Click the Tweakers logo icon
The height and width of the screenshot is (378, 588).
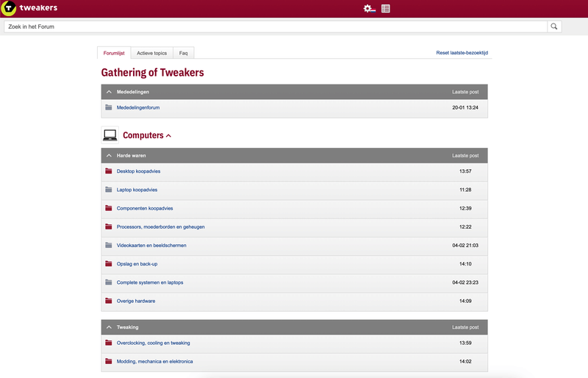click(8, 8)
